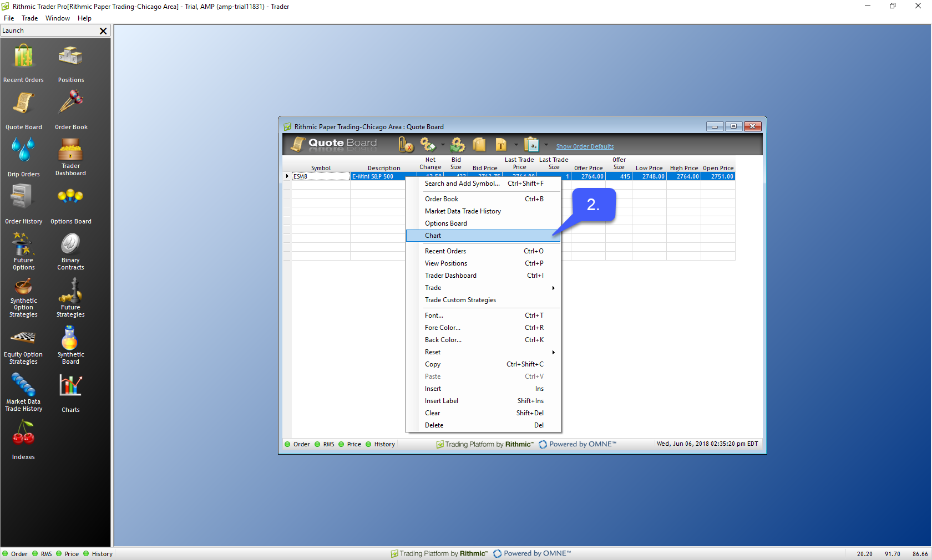Screen dimensions: 932x560
Task: Expand the clipboard icon dropdown arrow
Action: (x=546, y=145)
